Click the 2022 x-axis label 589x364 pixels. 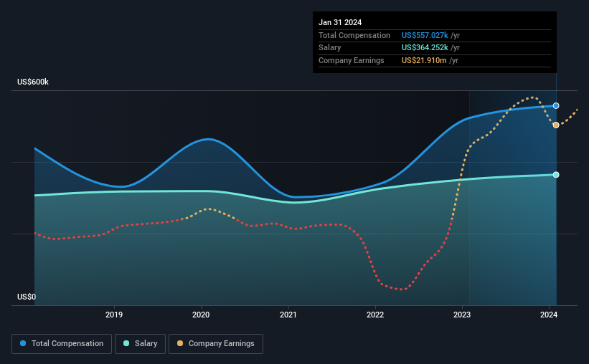tap(375, 315)
